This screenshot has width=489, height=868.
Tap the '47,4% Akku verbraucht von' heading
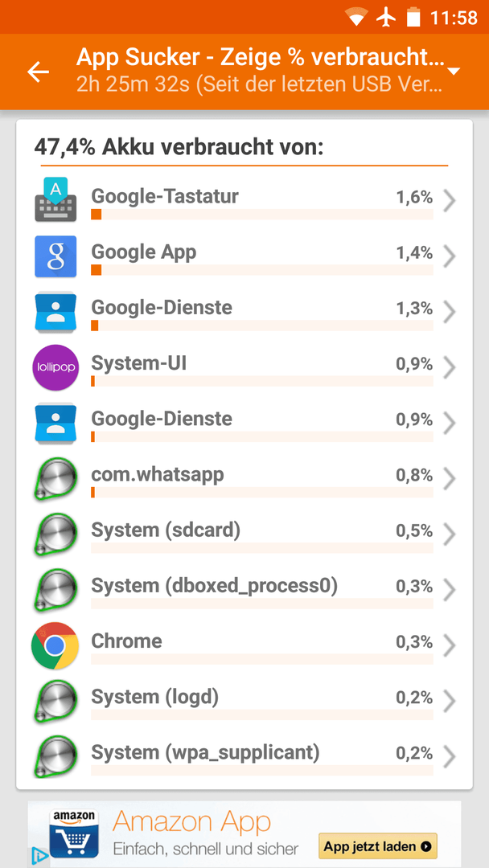(x=179, y=147)
